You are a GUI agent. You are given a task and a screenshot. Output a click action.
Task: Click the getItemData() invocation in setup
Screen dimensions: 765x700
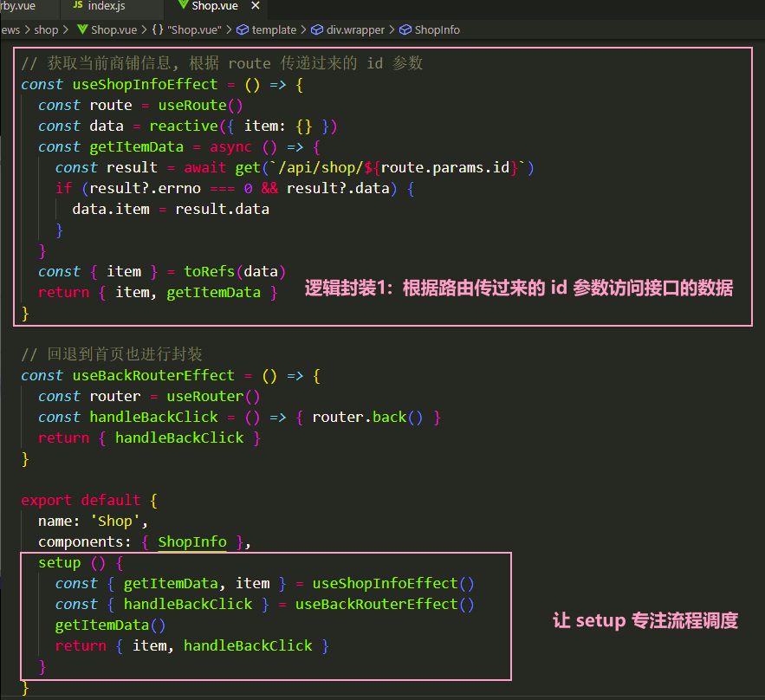point(110,625)
